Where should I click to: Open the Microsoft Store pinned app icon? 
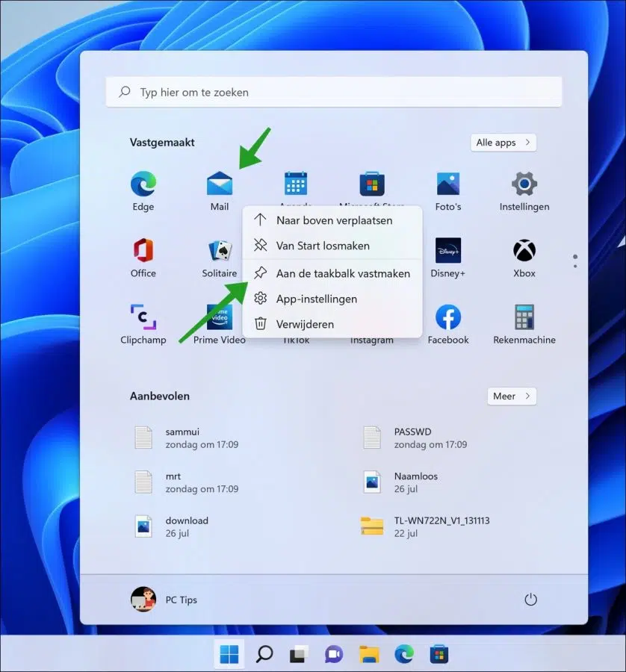[372, 184]
